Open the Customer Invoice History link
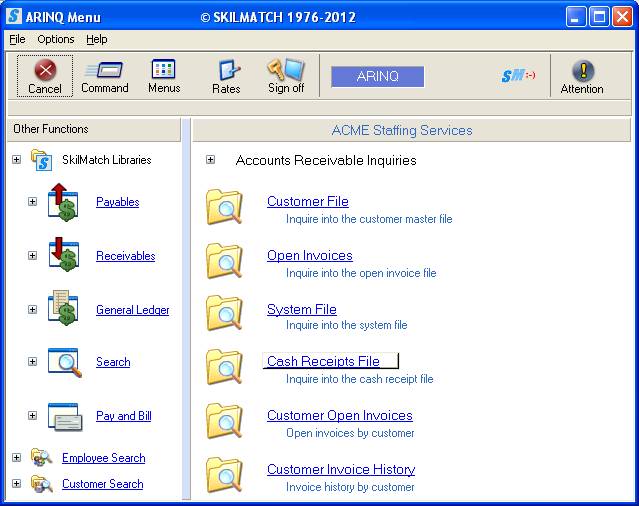 [x=341, y=469]
